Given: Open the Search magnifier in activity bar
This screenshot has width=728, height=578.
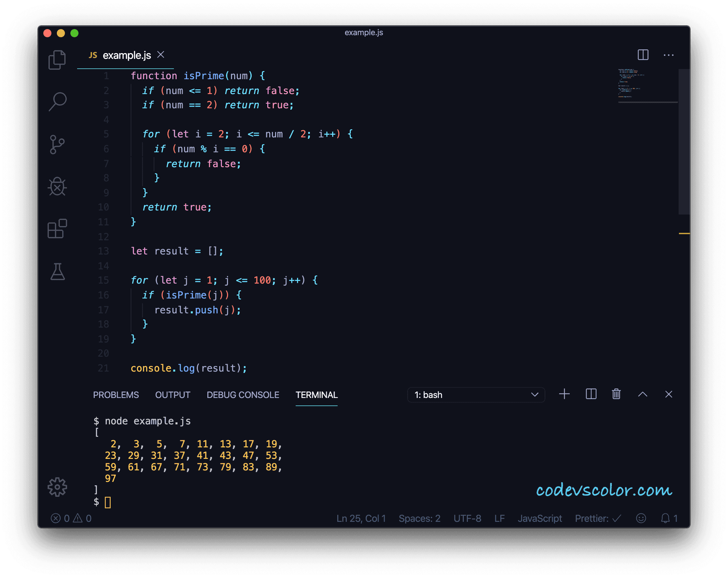Looking at the screenshot, I should [57, 102].
